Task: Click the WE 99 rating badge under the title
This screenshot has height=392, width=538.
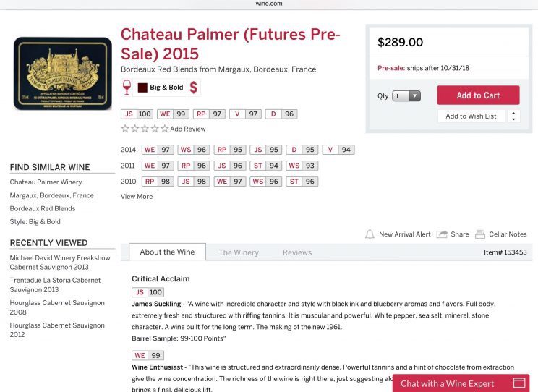Action: click(x=174, y=114)
